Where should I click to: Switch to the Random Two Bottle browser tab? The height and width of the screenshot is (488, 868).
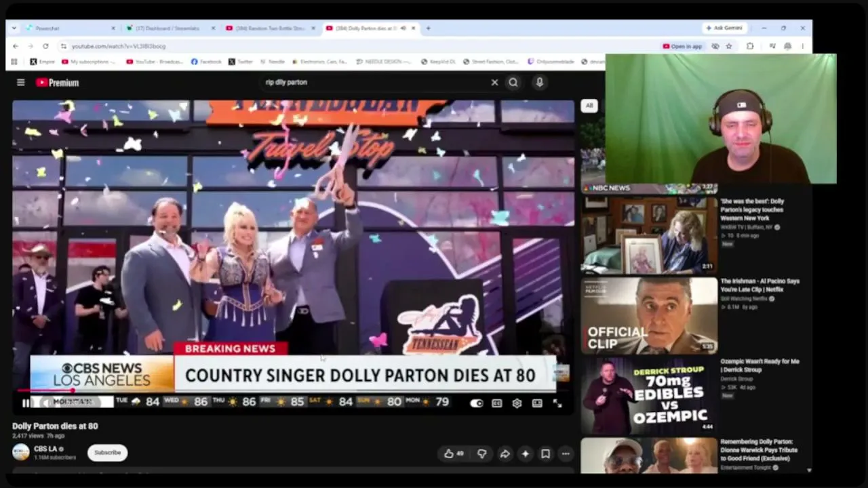point(269,28)
